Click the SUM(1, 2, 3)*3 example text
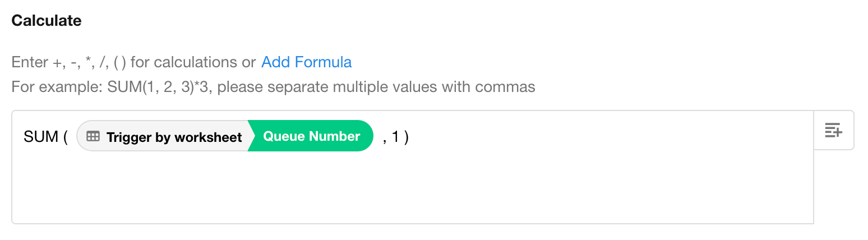Viewport: 868px width, 240px height. (x=158, y=87)
